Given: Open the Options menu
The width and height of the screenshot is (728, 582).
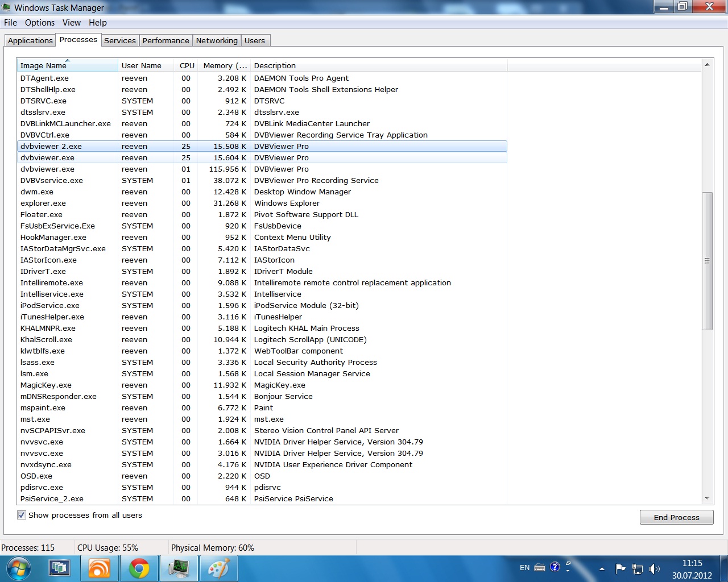Looking at the screenshot, I should (x=40, y=23).
